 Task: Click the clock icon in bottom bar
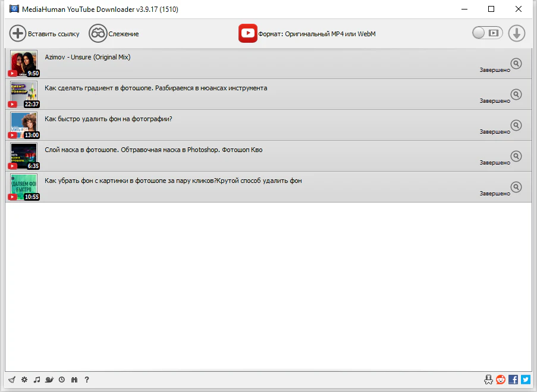tap(62, 380)
